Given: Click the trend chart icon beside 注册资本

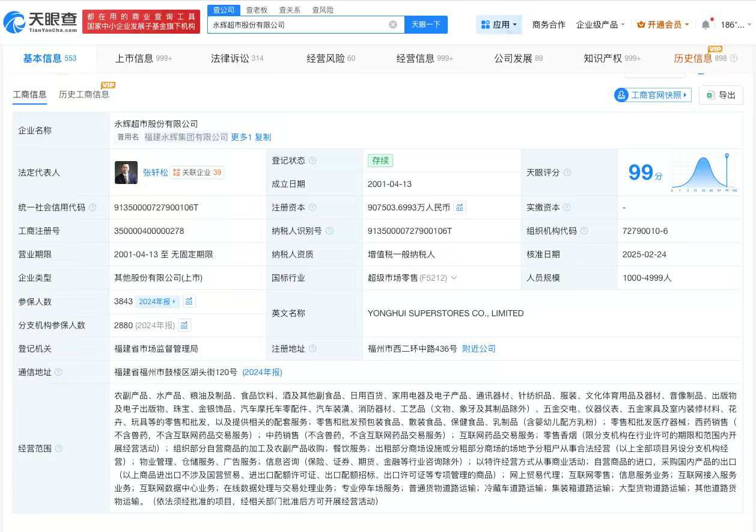Looking at the screenshot, I should pos(460,207).
